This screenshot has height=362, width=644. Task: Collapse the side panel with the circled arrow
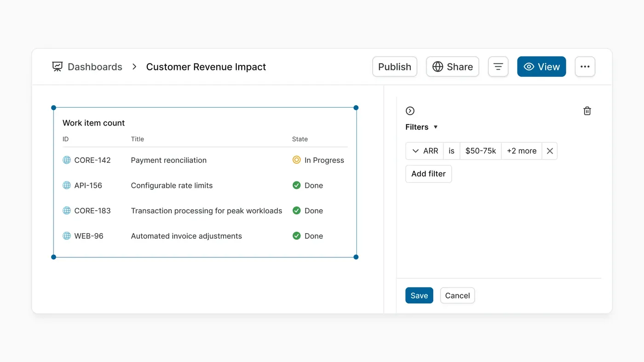click(410, 111)
